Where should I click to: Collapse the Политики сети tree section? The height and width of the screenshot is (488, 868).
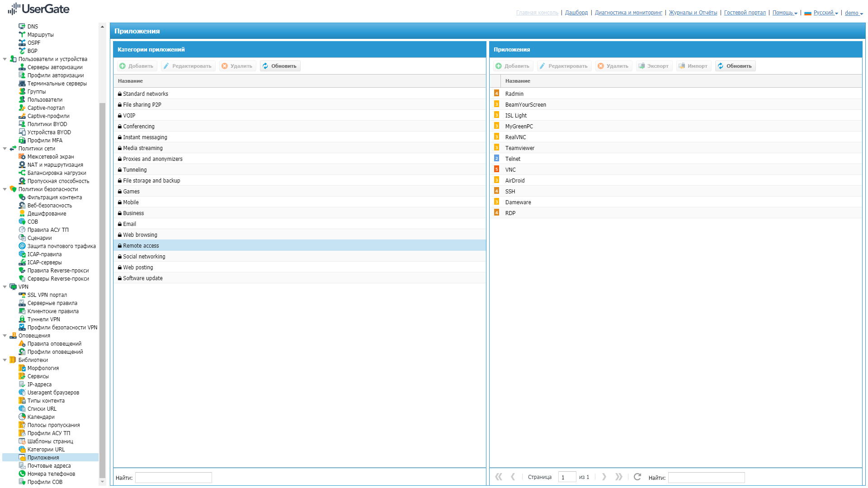(5, 149)
